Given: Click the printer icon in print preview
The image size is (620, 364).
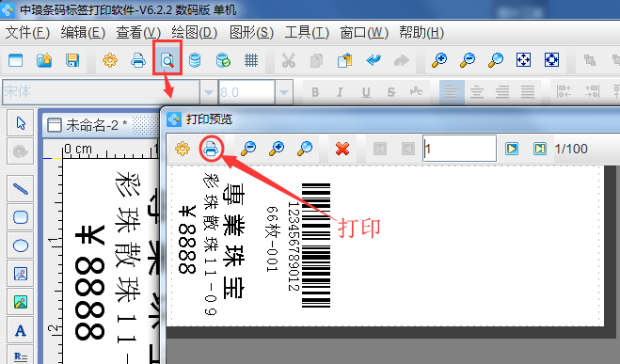Looking at the screenshot, I should (211, 149).
